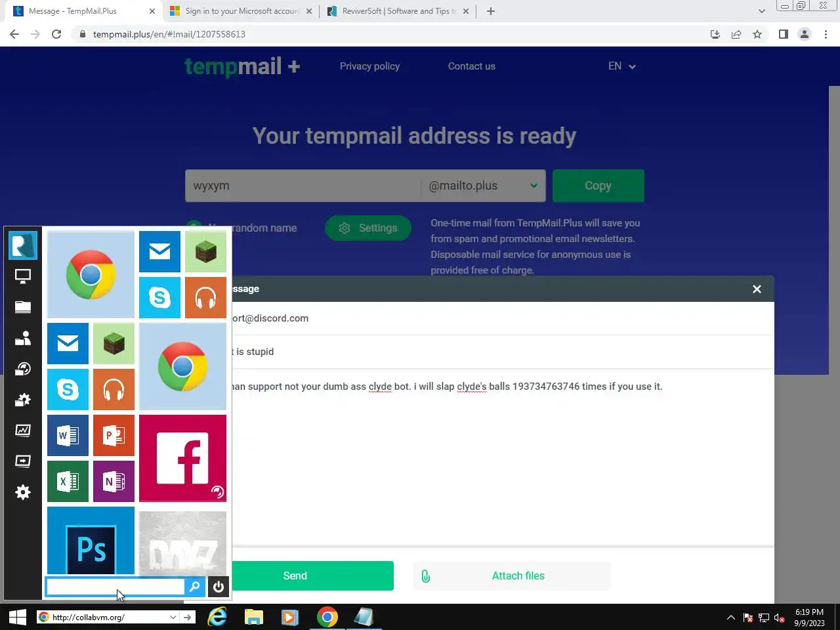This screenshot has height=630, width=840.
Task: Launch the DayZ game tile
Action: pos(182,543)
